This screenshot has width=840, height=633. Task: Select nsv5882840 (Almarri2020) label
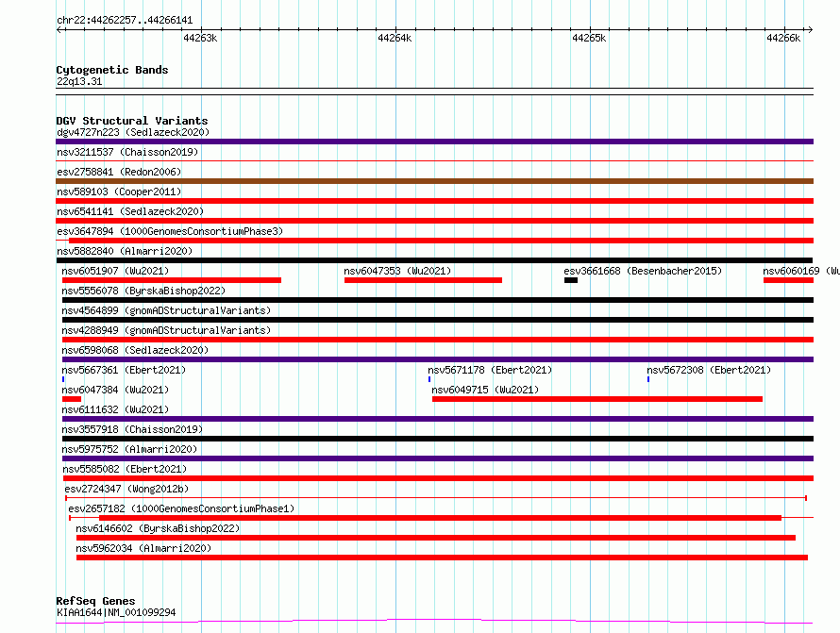125,251
